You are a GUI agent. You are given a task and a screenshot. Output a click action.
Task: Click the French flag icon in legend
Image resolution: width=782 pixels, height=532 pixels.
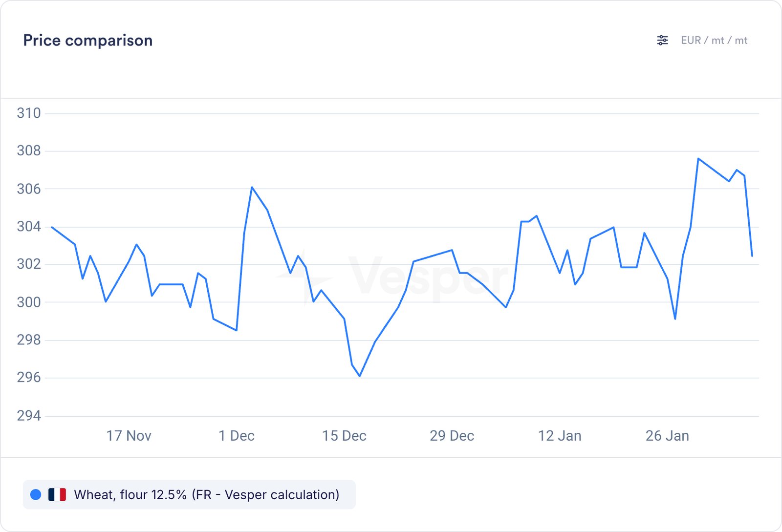57,495
